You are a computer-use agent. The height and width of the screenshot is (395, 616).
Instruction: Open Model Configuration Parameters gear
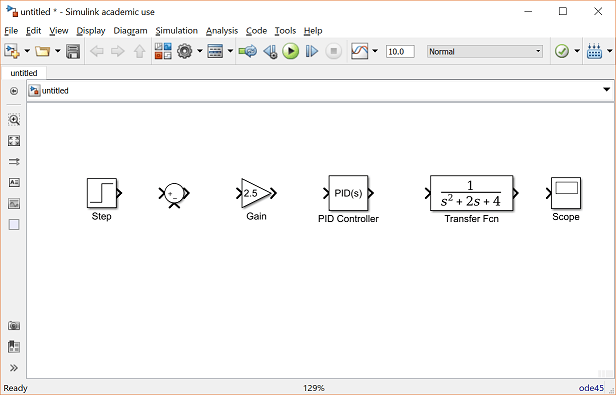click(x=185, y=51)
